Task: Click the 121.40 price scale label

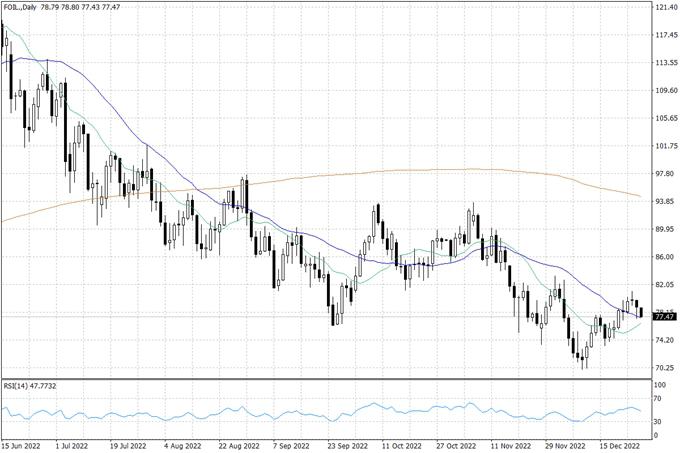Action: pyautogui.click(x=665, y=8)
